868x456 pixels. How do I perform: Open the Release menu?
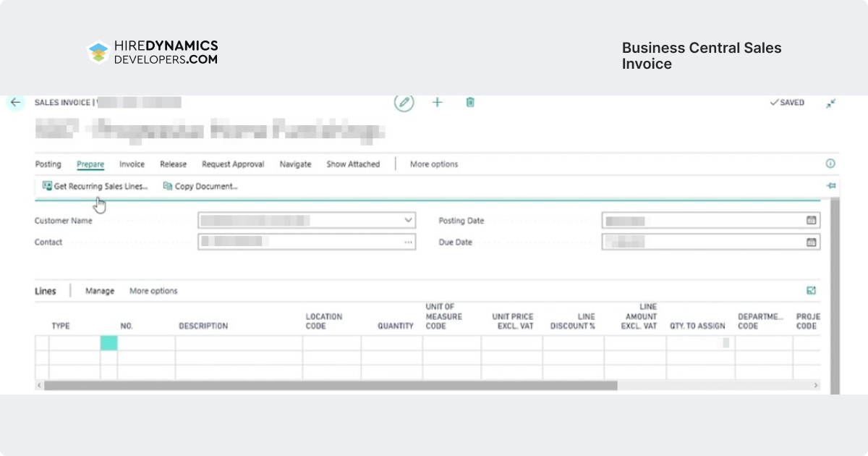(x=173, y=164)
